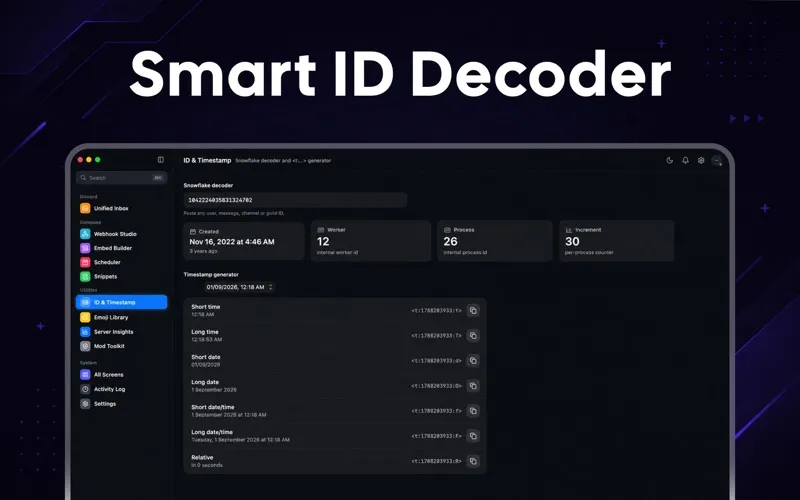Click the Server Insights icon
Image resolution: width=800 pixels, height=500 pixels.
[x=85, y=332]
